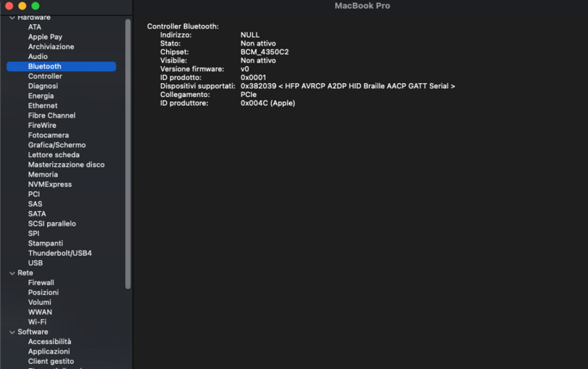Select Volumi under Rete
This screenshot has height=369, width=588.
(x=40, y=302)
